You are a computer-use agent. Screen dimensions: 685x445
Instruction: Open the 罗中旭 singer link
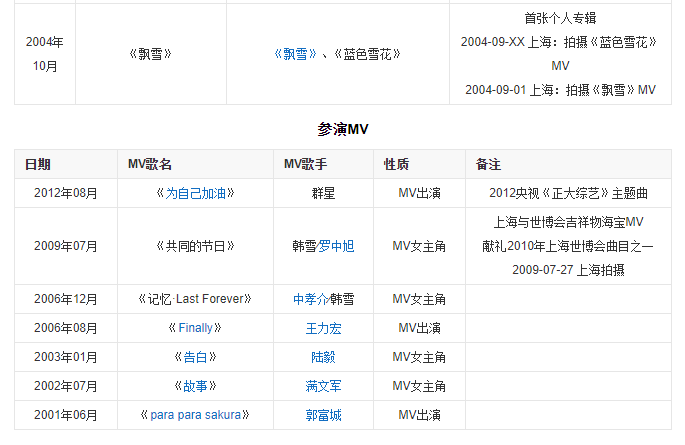335,246
